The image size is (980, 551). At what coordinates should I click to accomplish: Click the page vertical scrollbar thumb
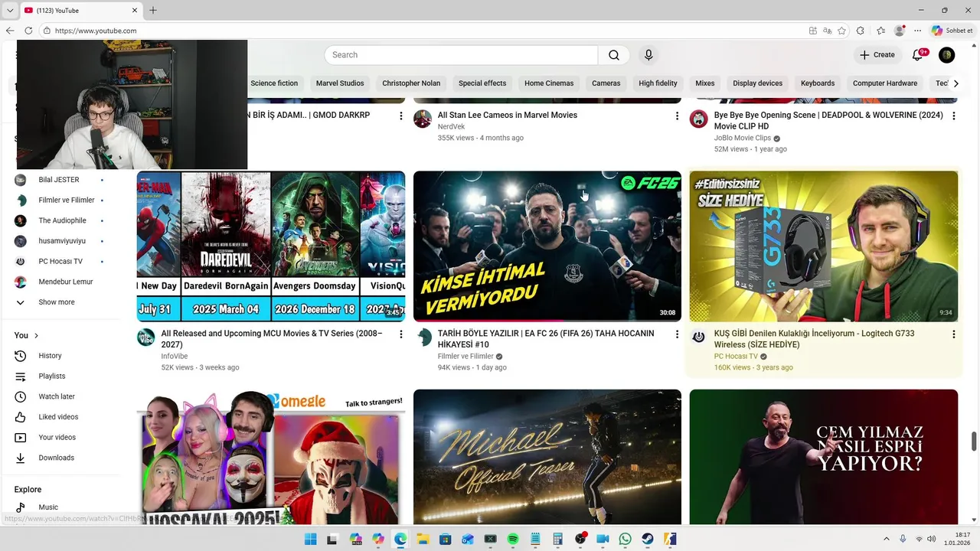(x=974, y=442)
